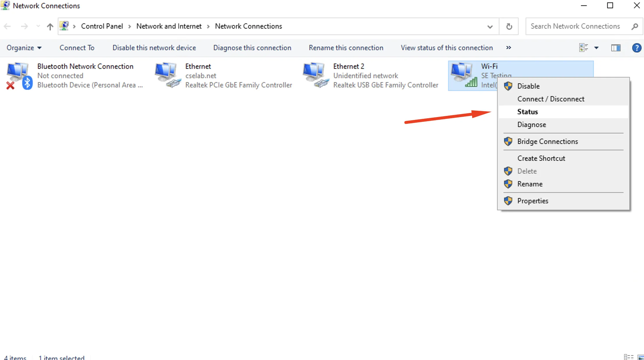Click the Refresh button in address bar

(509, 27)
